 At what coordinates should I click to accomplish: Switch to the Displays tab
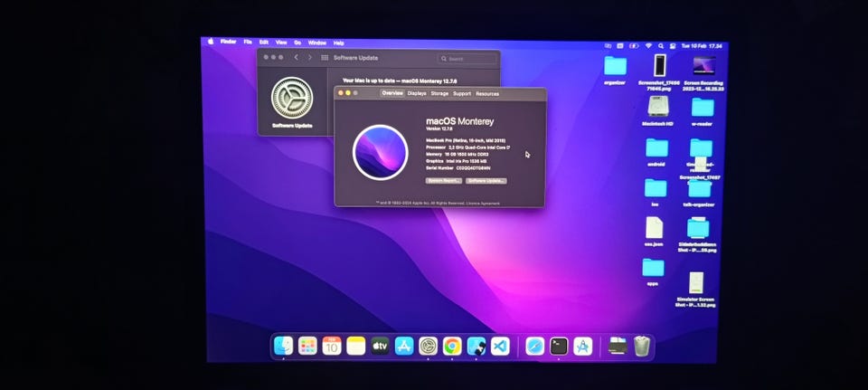coord(417,93)
